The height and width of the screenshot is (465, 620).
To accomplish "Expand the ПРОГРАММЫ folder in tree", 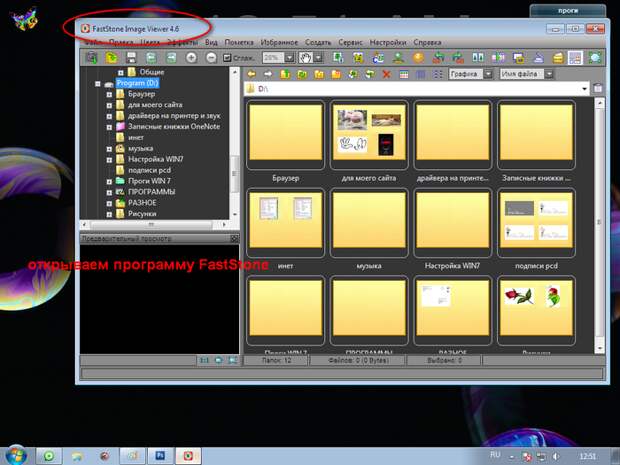I will (x=109, y=193).
